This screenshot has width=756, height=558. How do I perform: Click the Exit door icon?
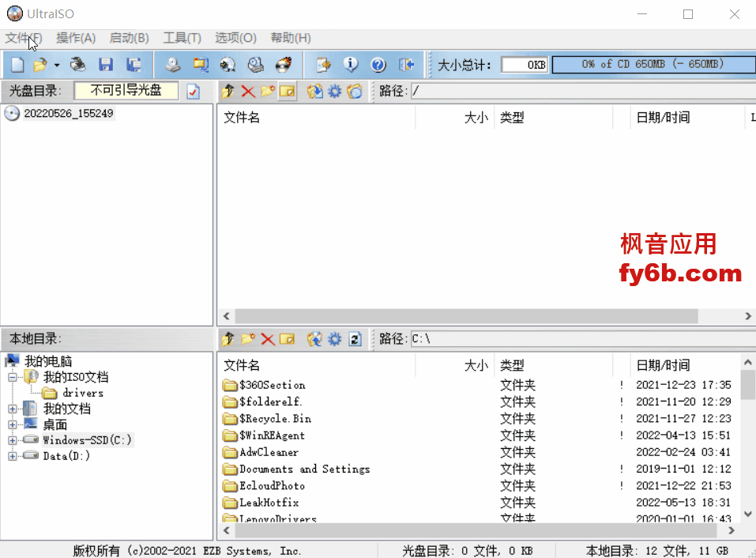click(x=407, y=65)
